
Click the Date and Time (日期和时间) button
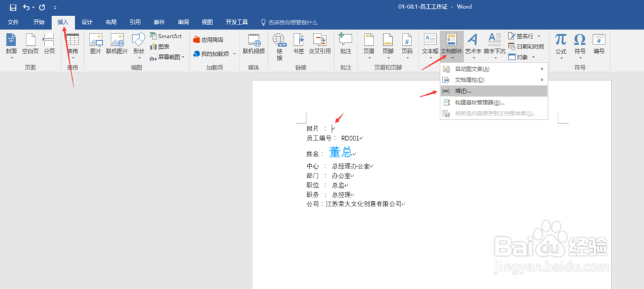526,46
